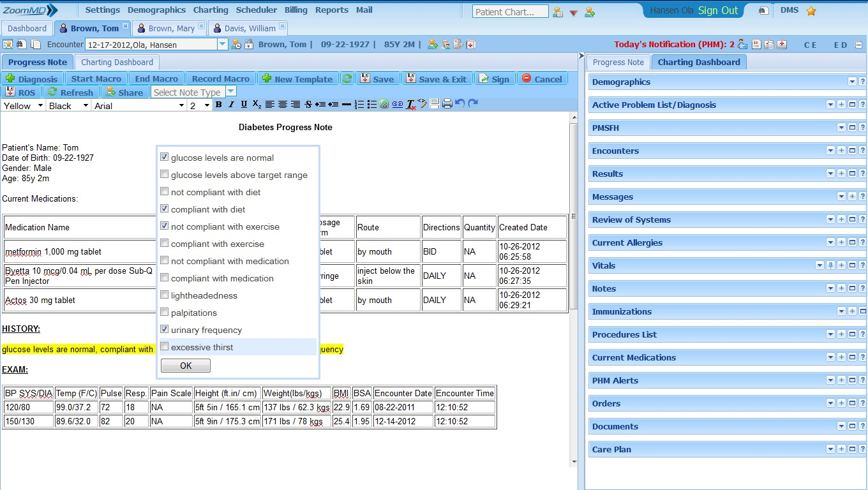Expand the Current Allergies panel arrow
This screenshot has height=490, width=868.
(x=830, y=242)
